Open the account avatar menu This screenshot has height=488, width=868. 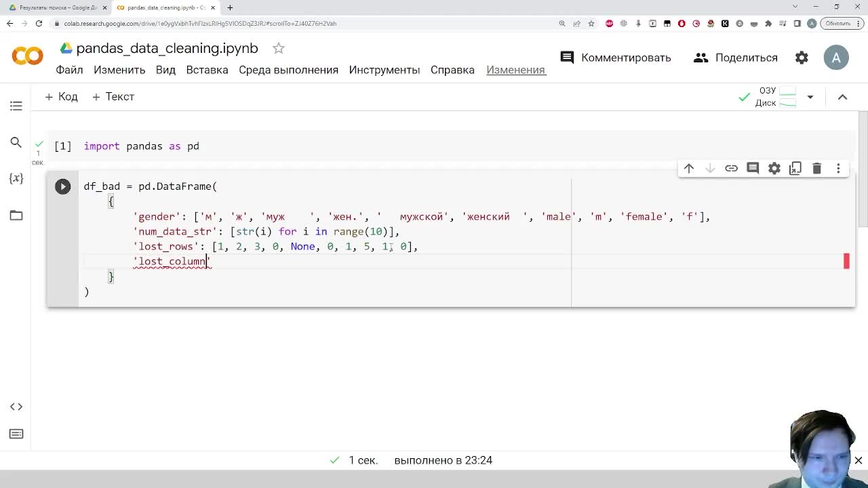tap(836, 58)
